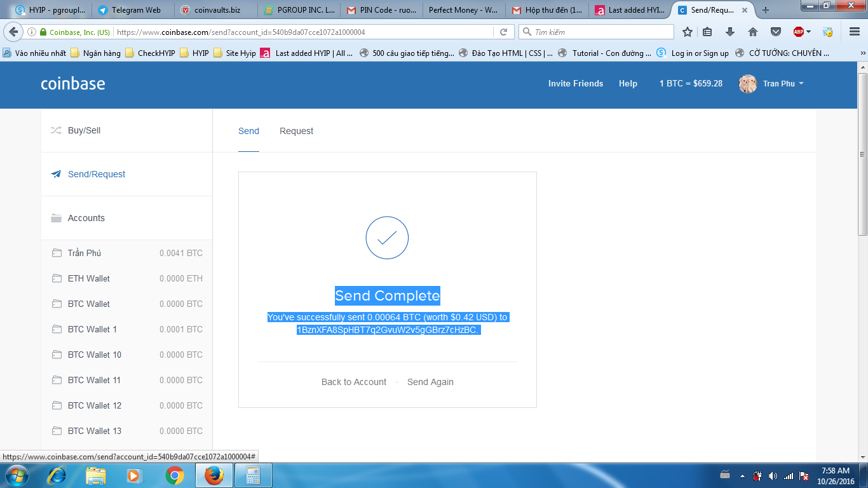Click the 1 BTC = $659.28 price
The image size is (868, 488).
691,83
